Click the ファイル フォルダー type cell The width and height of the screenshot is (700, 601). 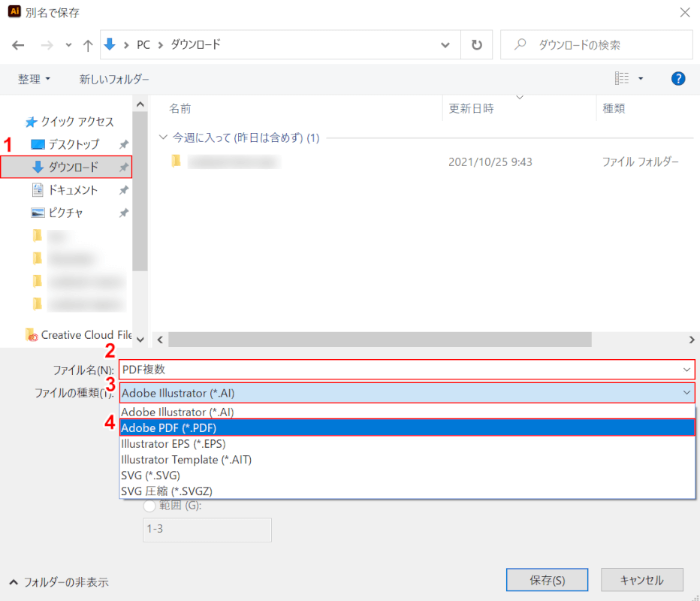click(640, 162)
